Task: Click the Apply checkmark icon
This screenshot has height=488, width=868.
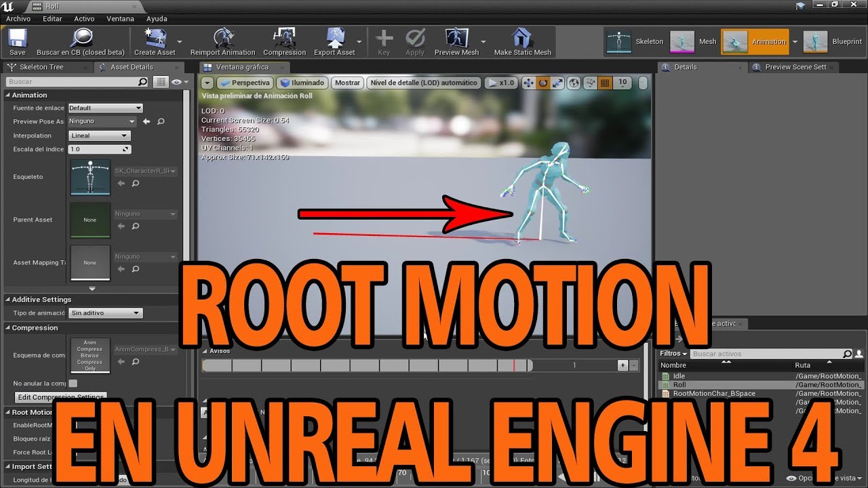Action: (x=414, y=38)
